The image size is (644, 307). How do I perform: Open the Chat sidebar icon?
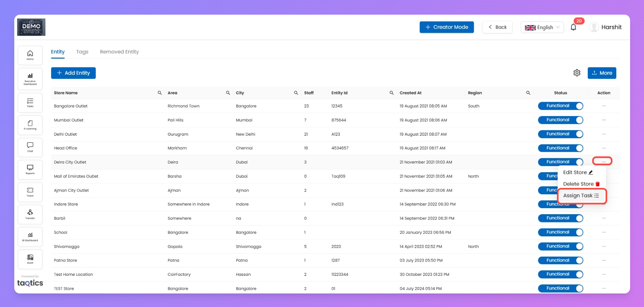[30, 147]
